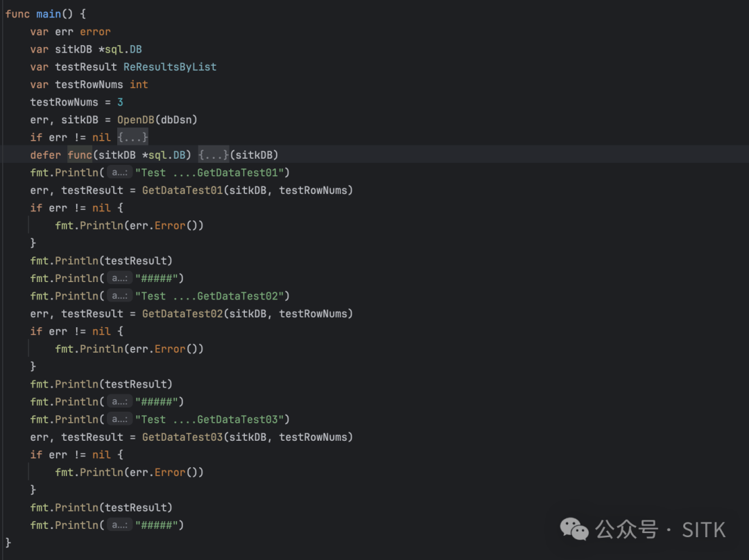Click the int type keyword

[139, 85]
